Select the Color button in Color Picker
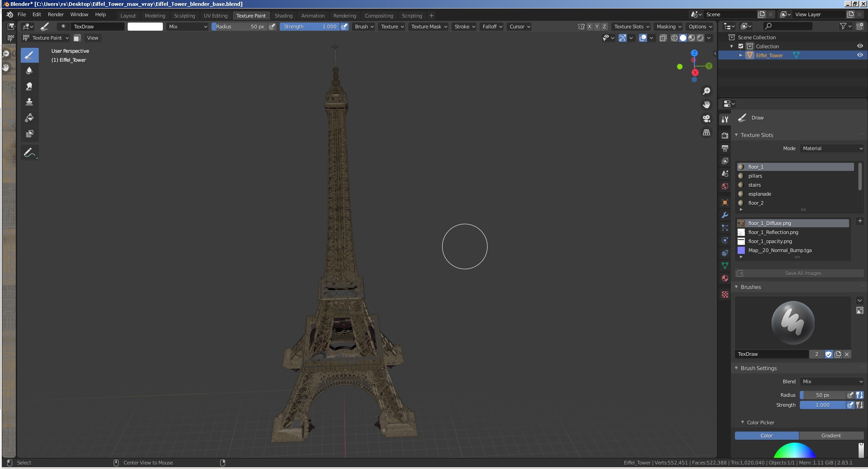The height and width of the screenshot is (469, 868). pyautogui.click(x=766, y=436)
